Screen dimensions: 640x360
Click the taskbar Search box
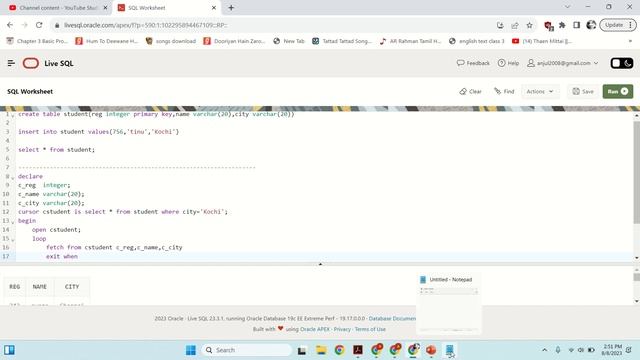click(x=247, y=350)
